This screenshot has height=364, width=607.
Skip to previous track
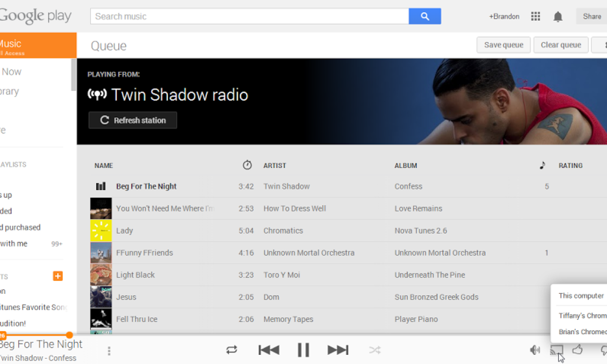tap(269, 349)
